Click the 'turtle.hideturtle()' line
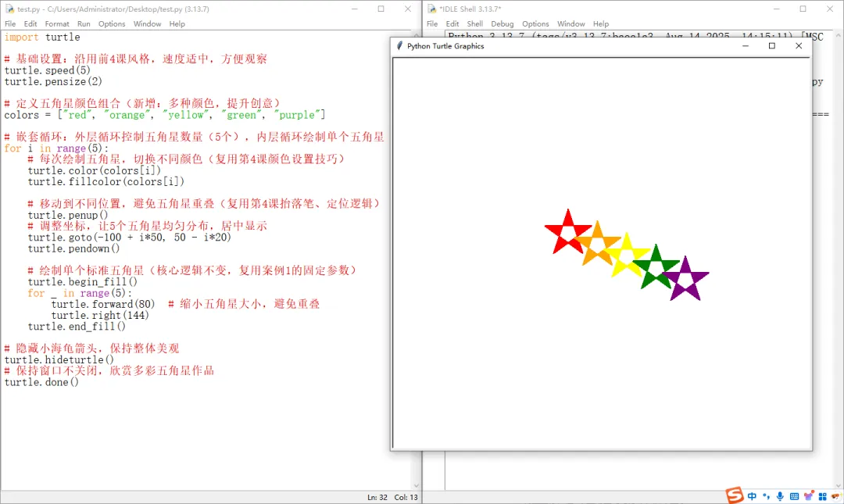 click(x=59, y=359)
